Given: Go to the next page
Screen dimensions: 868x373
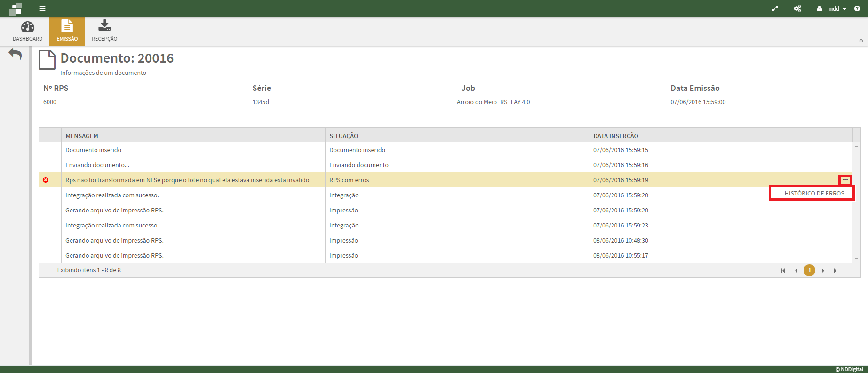Looking at the screenshot, I should click(823, 270).
